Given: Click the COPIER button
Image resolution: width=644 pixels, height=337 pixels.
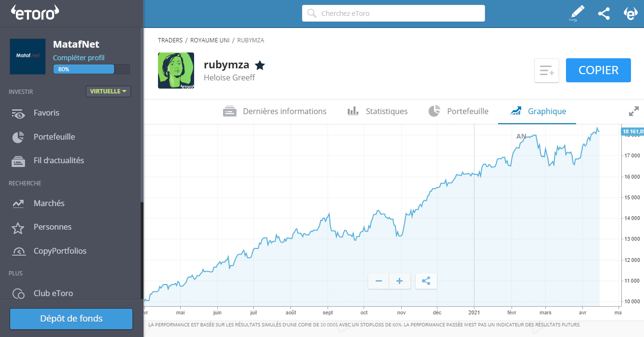Looking at the screenshot, I should (598, 71).
